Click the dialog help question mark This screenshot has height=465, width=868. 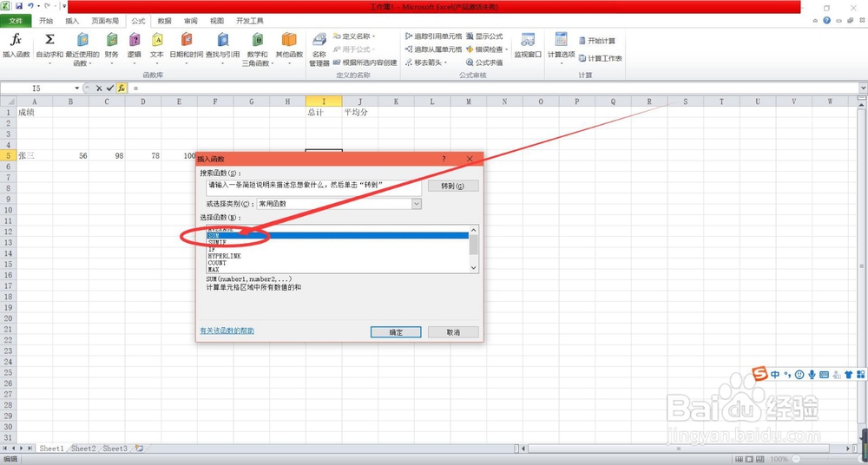444,159
